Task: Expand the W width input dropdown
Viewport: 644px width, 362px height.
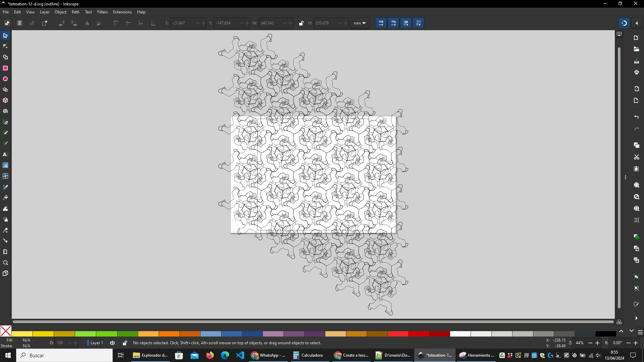Action: 290,23
